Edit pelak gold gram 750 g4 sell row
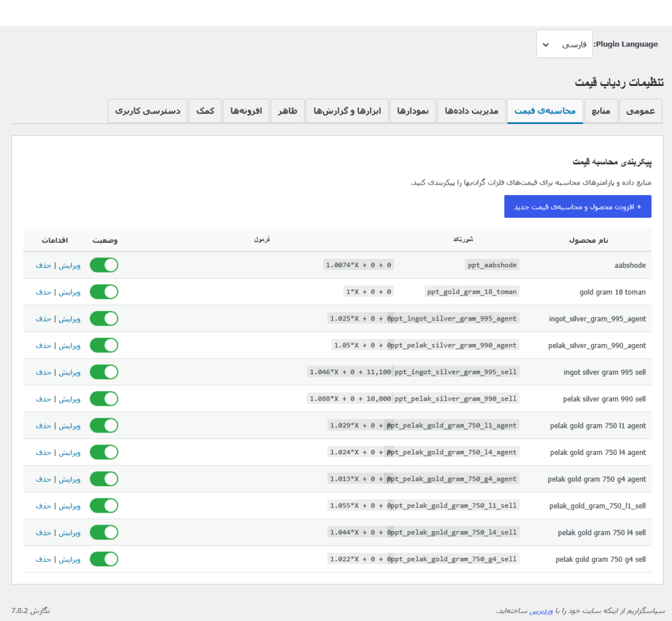Viewport: 672px width, 621px height. 70,559
